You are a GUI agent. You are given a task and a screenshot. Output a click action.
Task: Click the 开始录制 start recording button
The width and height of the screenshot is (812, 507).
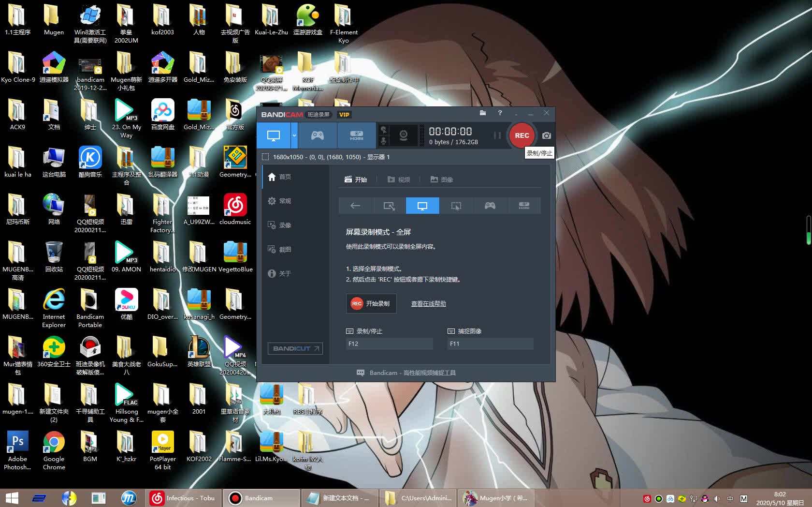tap(371, 303)
